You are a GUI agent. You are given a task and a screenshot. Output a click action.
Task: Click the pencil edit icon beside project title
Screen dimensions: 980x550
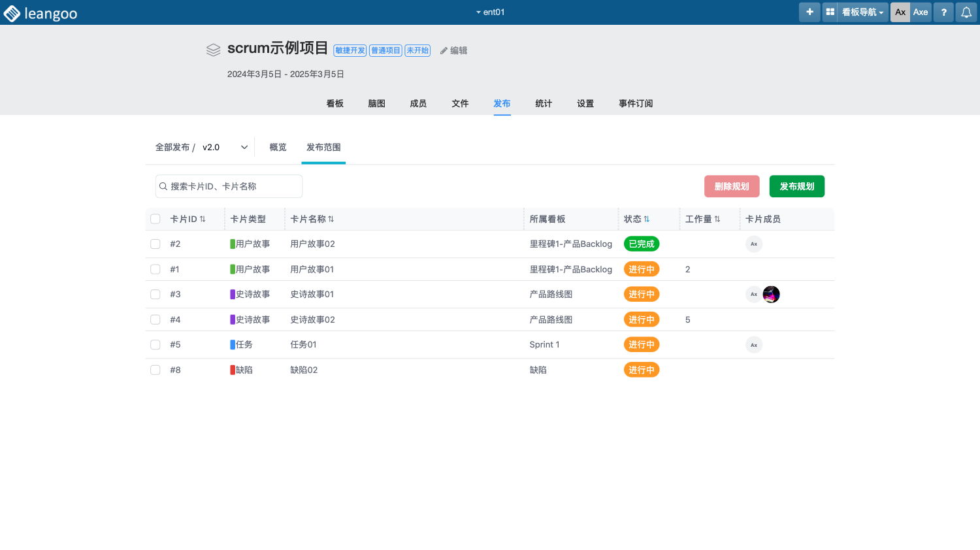point(444,50)
